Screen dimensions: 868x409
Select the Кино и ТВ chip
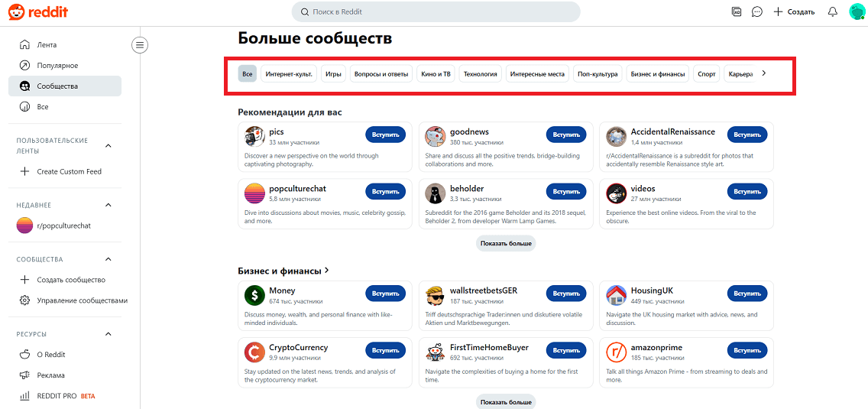click(x=436, y=73)
